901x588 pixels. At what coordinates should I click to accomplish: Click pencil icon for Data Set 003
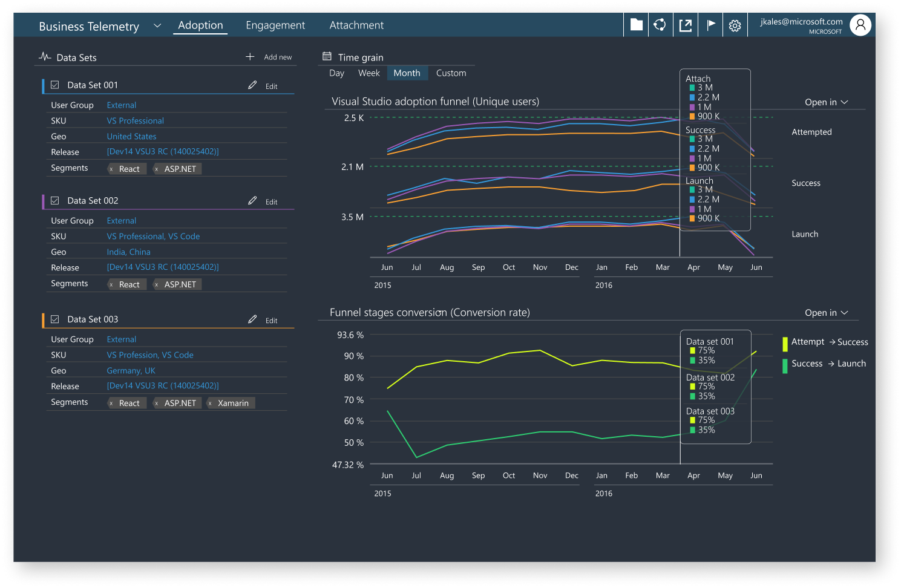tap(252, 319)
